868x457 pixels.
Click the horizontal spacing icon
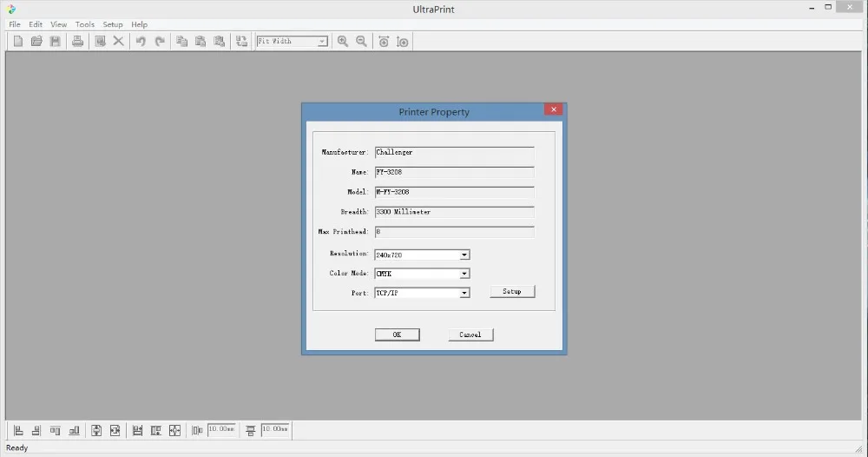(x=197, y=430)
